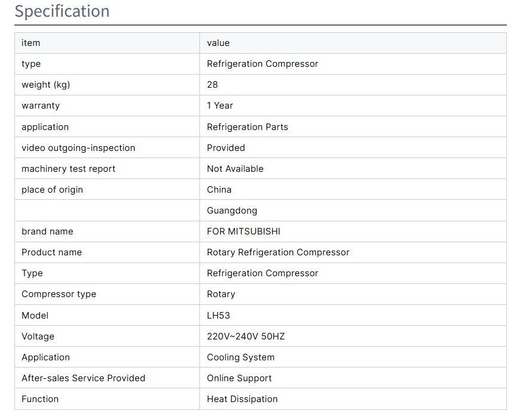
Task: Click the 'Compressor type' label
Action: pos(59,294)
